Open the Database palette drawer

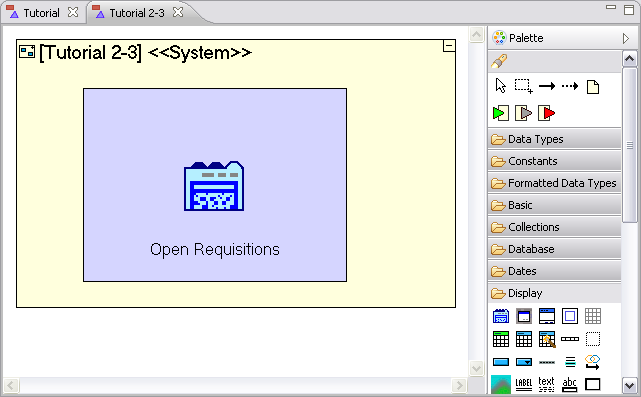pos(554,249)
